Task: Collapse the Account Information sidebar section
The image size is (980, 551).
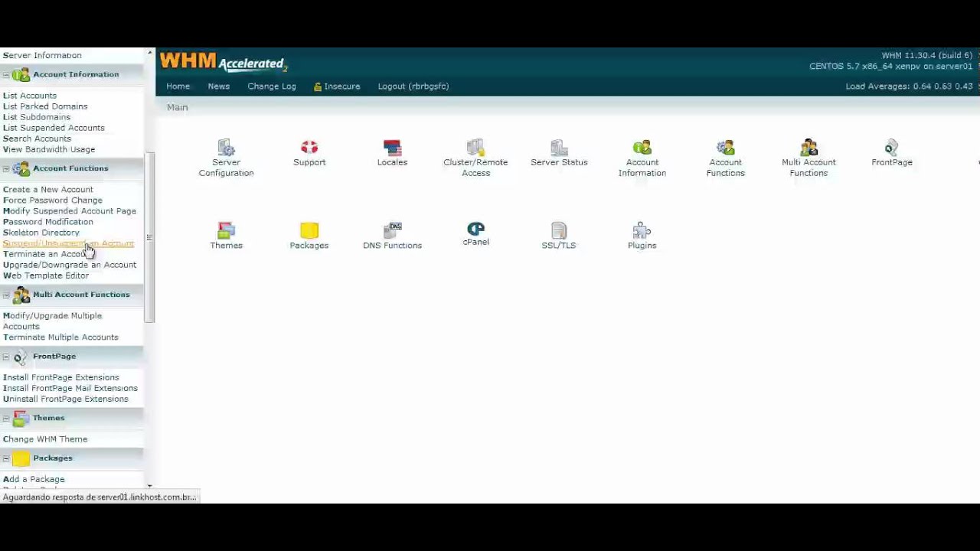Action: [x=6, y=75]
